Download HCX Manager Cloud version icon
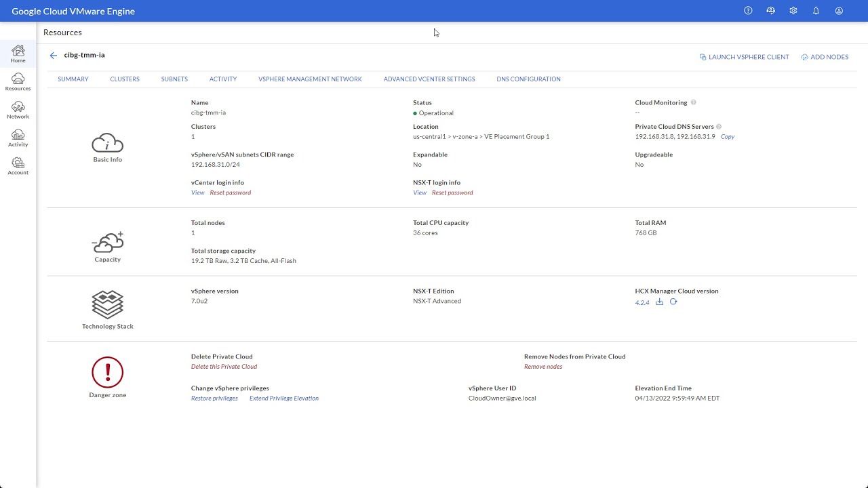 (659, 302)
